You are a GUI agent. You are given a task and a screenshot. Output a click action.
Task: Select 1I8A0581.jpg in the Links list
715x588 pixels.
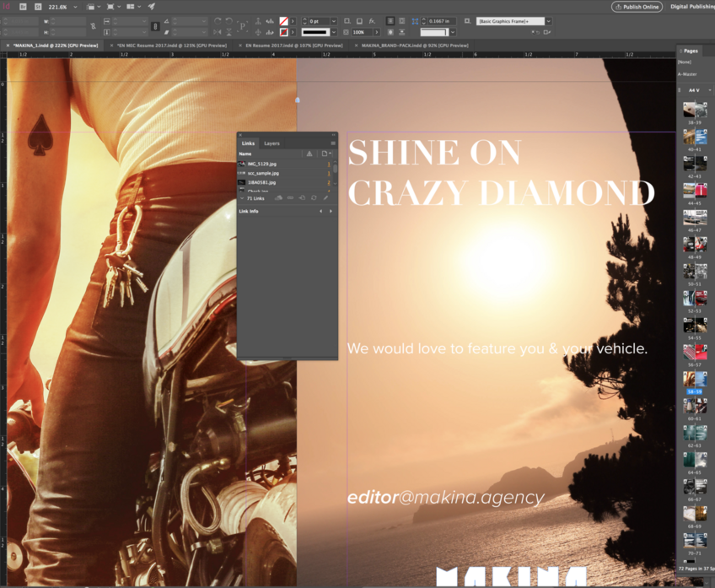coord(286,182)
